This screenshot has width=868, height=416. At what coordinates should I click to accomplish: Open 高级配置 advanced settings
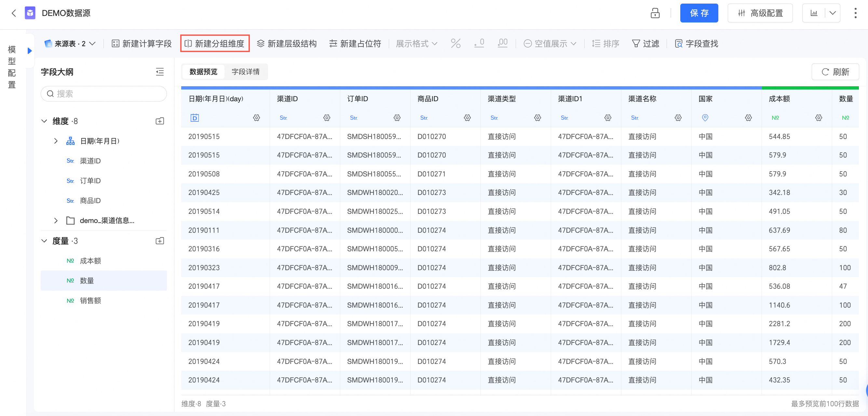point(760,13)
